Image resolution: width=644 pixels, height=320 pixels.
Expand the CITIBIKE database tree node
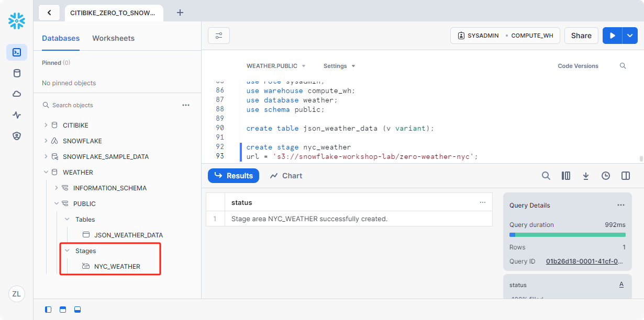click(x=46, y=125)
